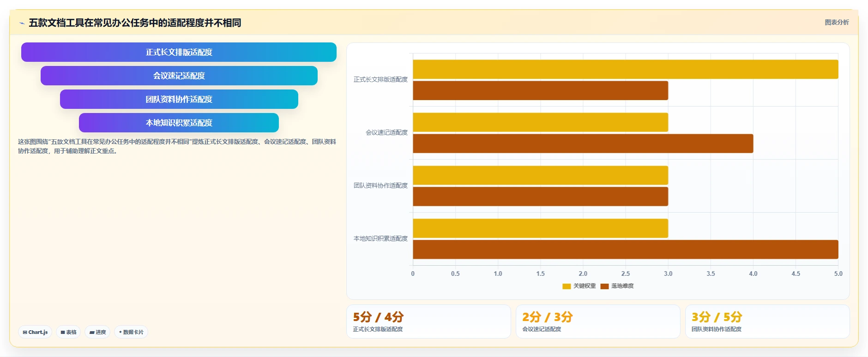
Task: Select the 团队资料协作适配度 funnel bar
Action: coord(179,99)
